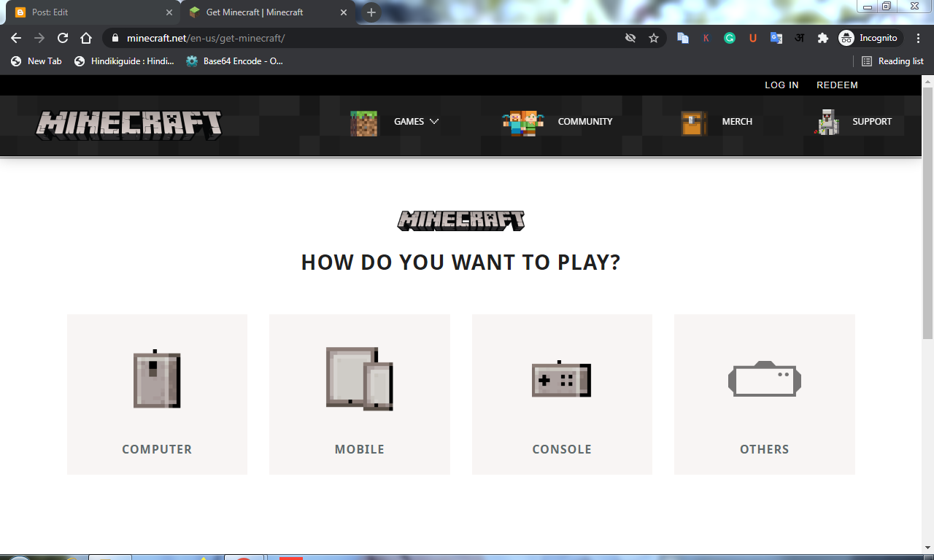Click the scrollbar up arrow

coord(927,80)
